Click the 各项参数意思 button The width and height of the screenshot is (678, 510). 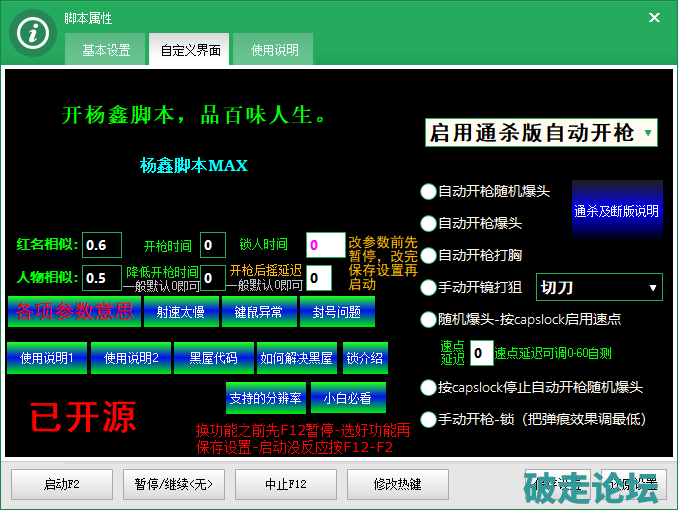(73, 312)
